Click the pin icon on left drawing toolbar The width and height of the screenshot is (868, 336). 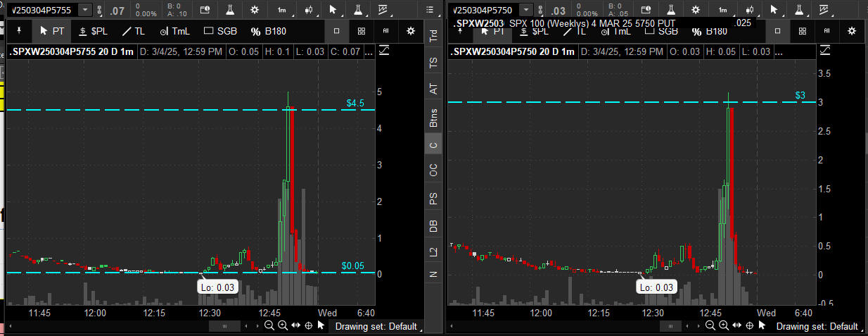point(19,31)
